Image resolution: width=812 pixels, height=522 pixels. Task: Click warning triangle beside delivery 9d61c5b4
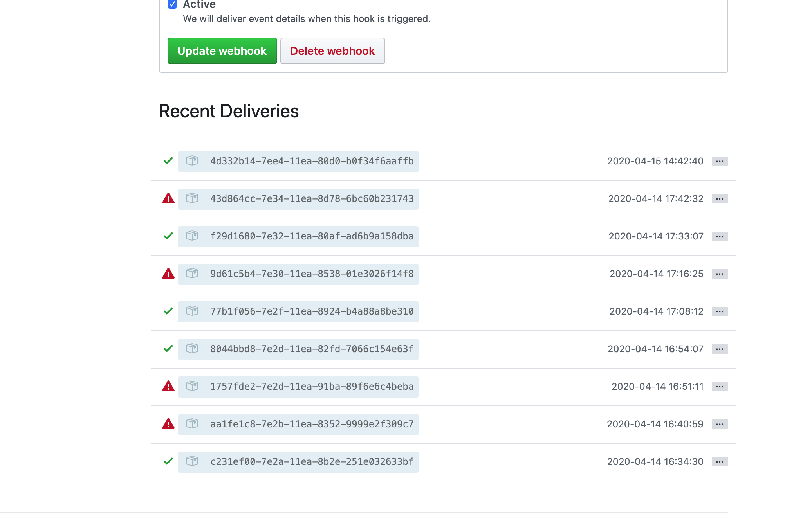point(168,274)
